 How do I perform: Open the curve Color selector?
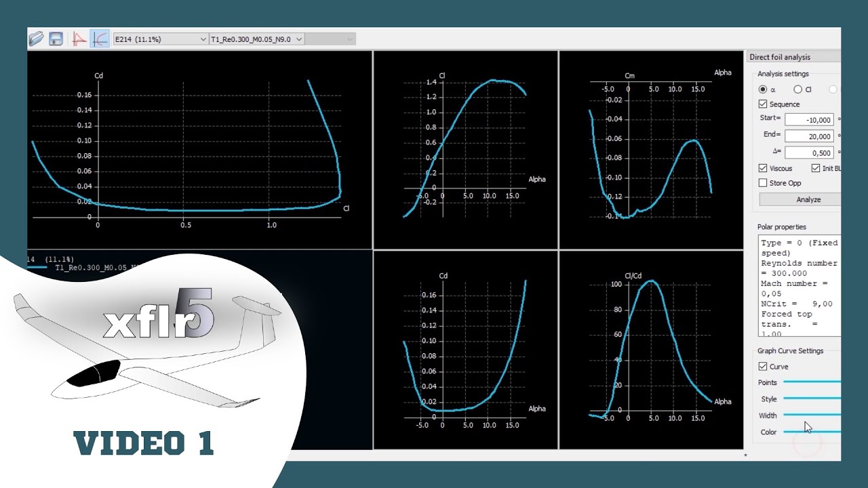[812, 431]
